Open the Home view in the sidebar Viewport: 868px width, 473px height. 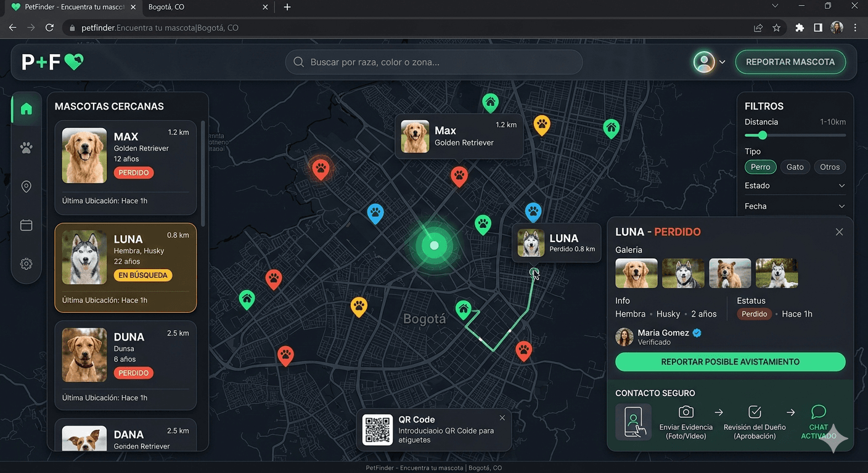[26, 109]
